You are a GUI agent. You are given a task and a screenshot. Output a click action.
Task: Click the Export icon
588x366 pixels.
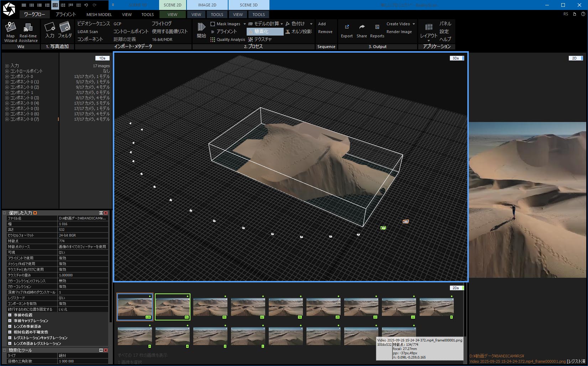(347, 27)
